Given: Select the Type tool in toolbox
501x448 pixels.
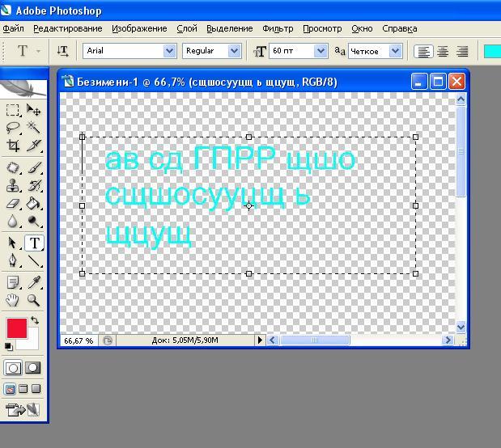Looking at the screenshot, I should pos(34,243).
